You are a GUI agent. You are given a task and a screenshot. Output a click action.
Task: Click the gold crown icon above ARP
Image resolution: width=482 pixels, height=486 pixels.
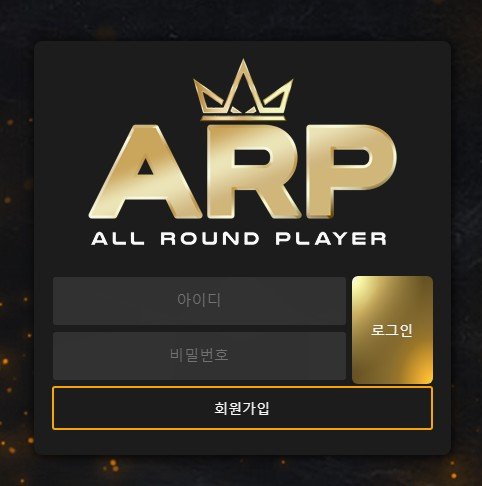point(243,90)
